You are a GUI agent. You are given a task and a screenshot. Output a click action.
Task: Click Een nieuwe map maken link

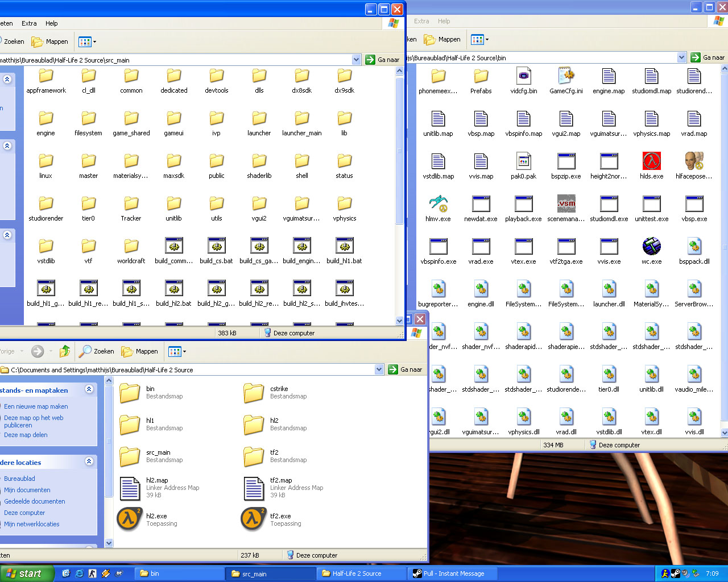pyautogui.click(x=36, y=406)
